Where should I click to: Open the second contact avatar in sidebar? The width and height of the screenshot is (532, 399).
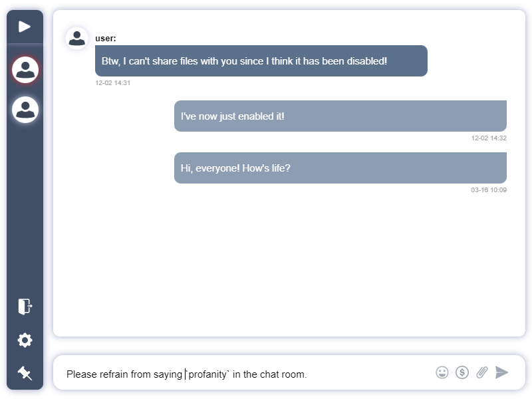coord(25,110)
